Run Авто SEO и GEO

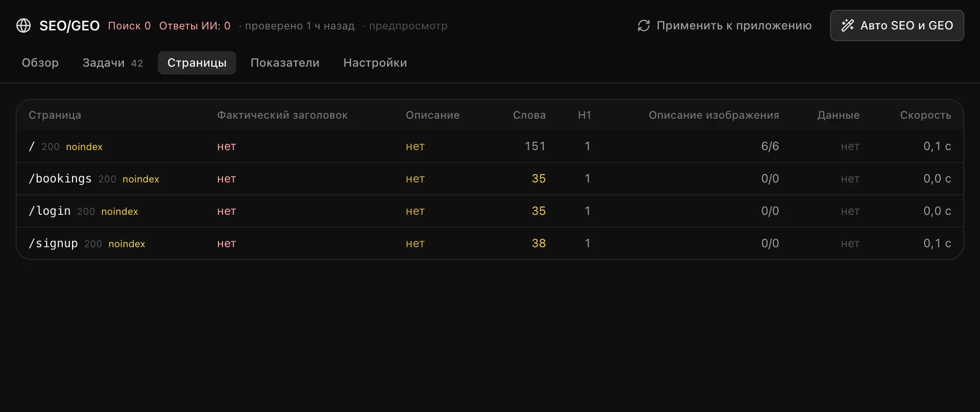click(x=897, y=26)
